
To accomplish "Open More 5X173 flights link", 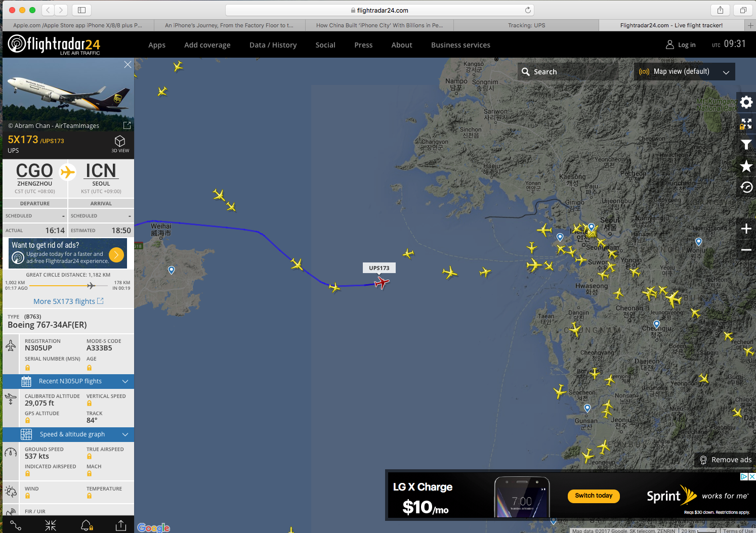I will tap(68, 301).
